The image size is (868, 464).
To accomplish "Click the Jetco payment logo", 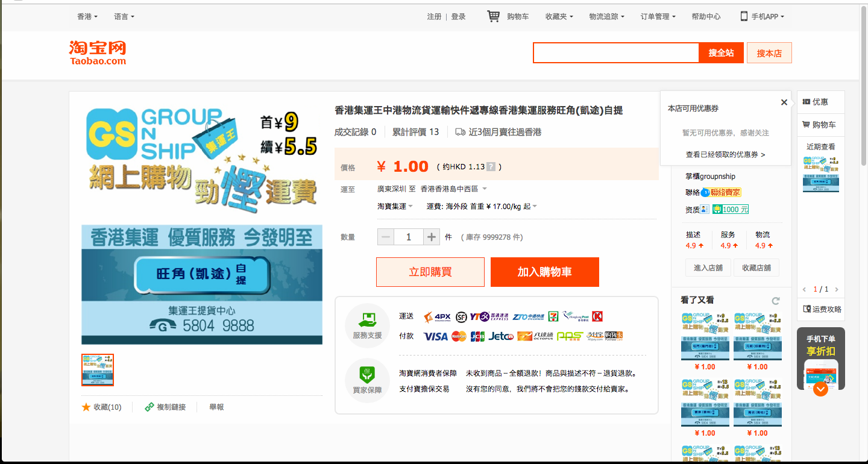I will 501,336.
